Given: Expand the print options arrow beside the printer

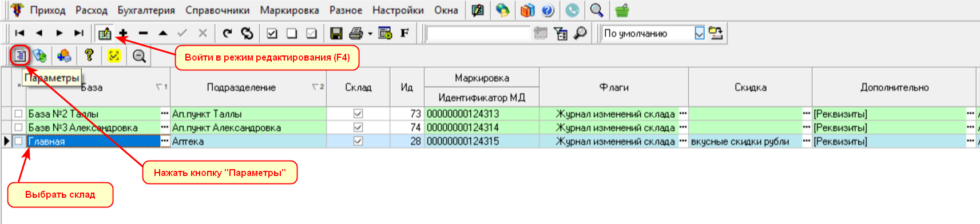Looking at the screenshot, I should pos(370,33).
